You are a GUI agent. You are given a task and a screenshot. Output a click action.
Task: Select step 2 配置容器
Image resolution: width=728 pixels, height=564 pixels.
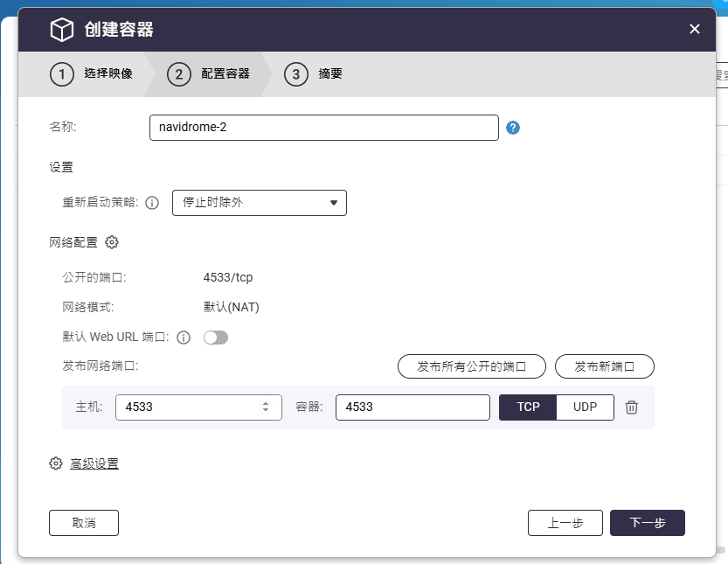pyautogui.click(x=208, y=73)
